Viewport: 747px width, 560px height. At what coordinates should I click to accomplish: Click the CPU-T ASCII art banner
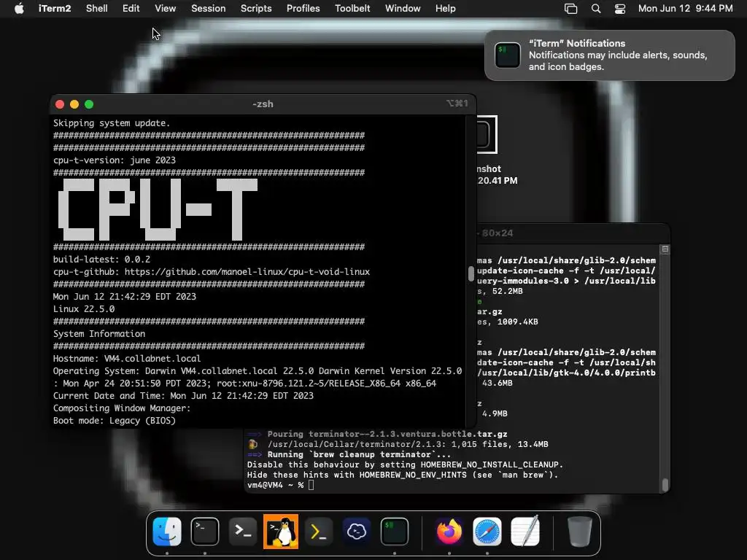(x=158, y=209)
